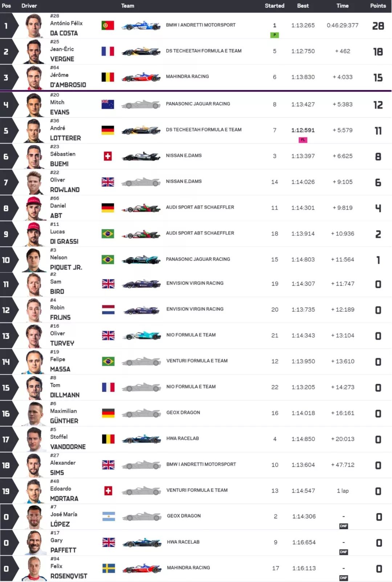The height and width of the screenshot is (582, 392).
Task: Click the green P pole position badge
Action: pyautogui.click(x=274, y=35)
